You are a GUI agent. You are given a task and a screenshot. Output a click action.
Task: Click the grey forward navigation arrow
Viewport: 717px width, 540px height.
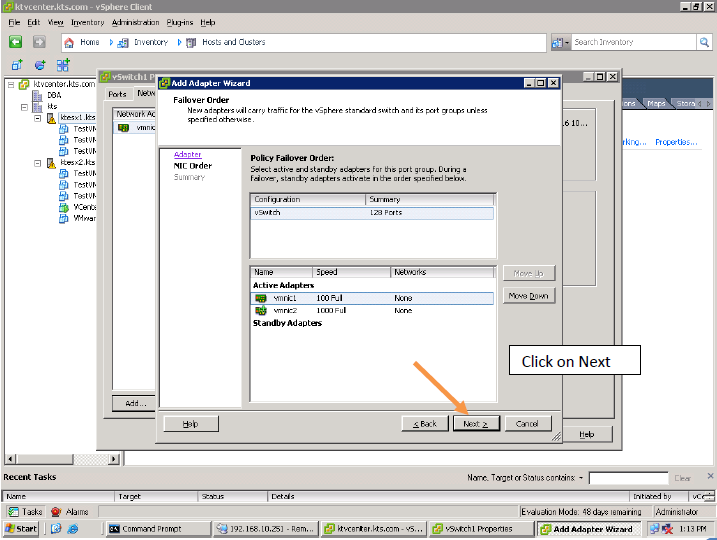pos(39,42)
